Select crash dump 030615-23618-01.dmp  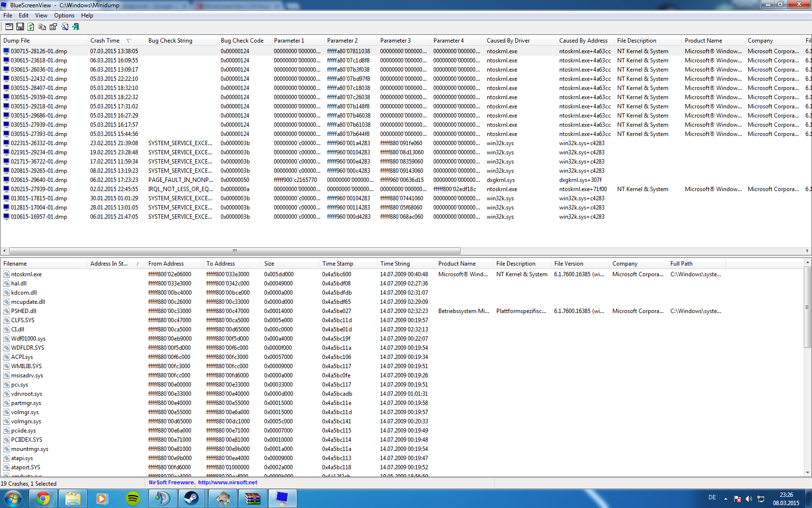click(x=406, y=60)
